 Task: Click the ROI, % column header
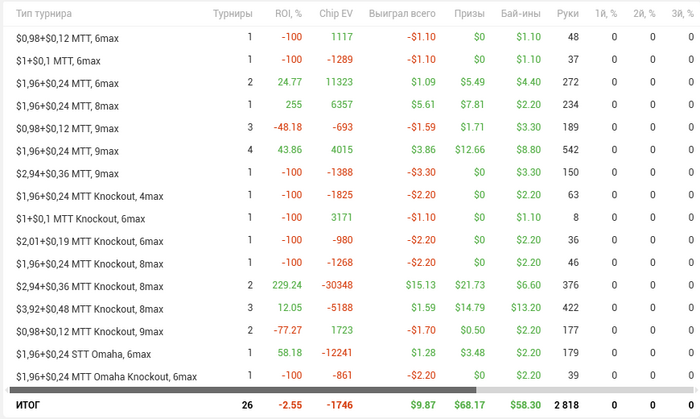288,14
